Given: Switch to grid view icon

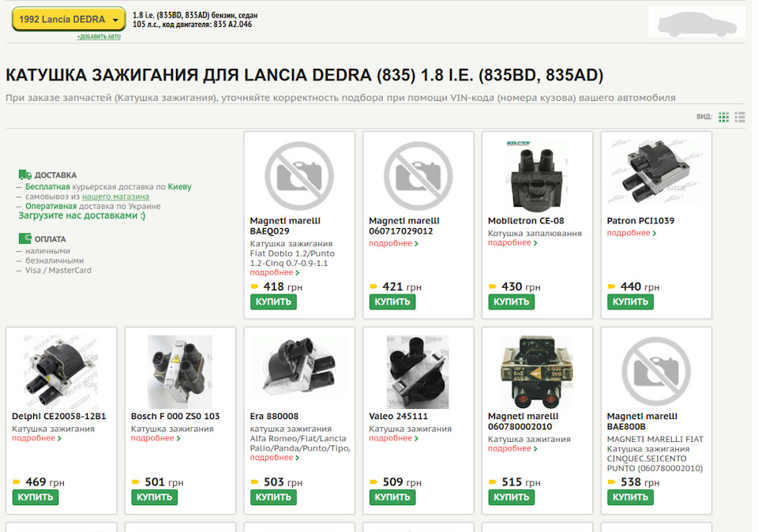Looking at the screenshot, I should [x=723, y=117].
